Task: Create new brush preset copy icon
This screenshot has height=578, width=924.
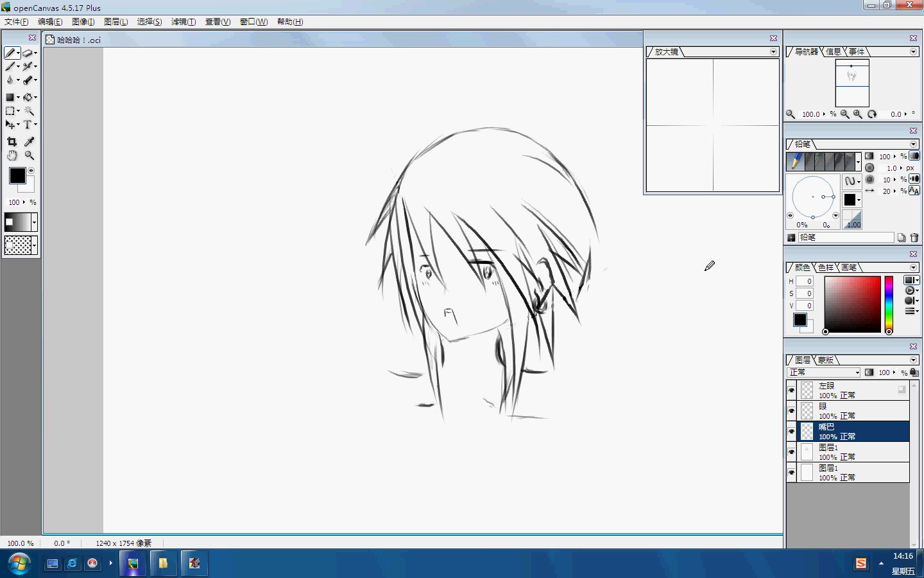Action: click(x=902, y=238)
